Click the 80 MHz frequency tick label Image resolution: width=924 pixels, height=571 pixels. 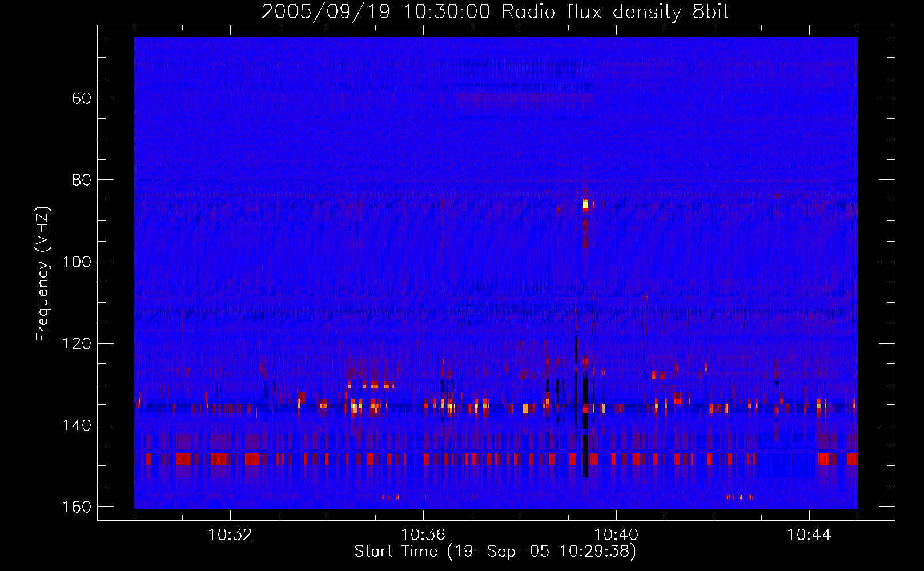tap(82, 180)
